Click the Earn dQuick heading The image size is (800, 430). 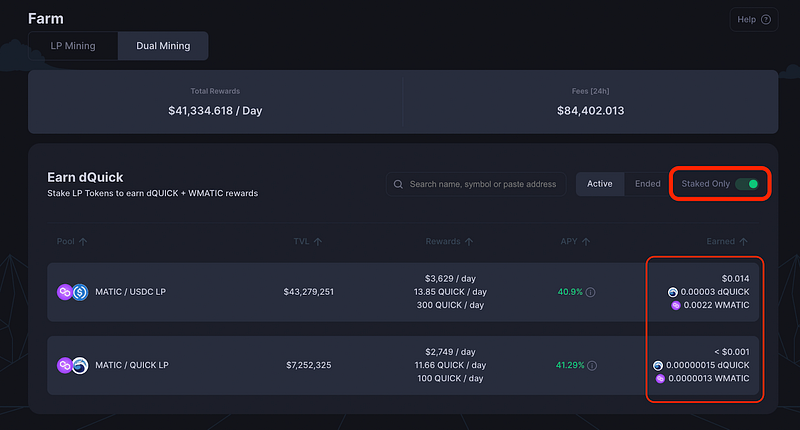85,177
